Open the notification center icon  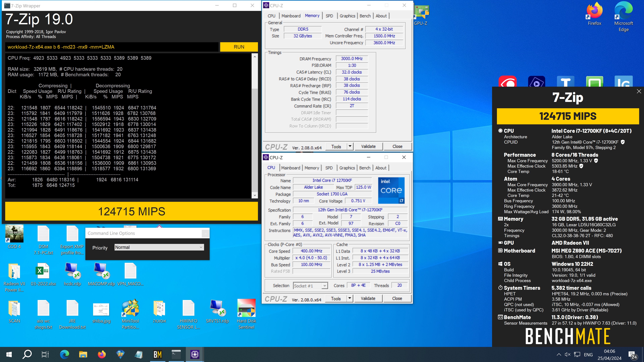tap(632, 355)
